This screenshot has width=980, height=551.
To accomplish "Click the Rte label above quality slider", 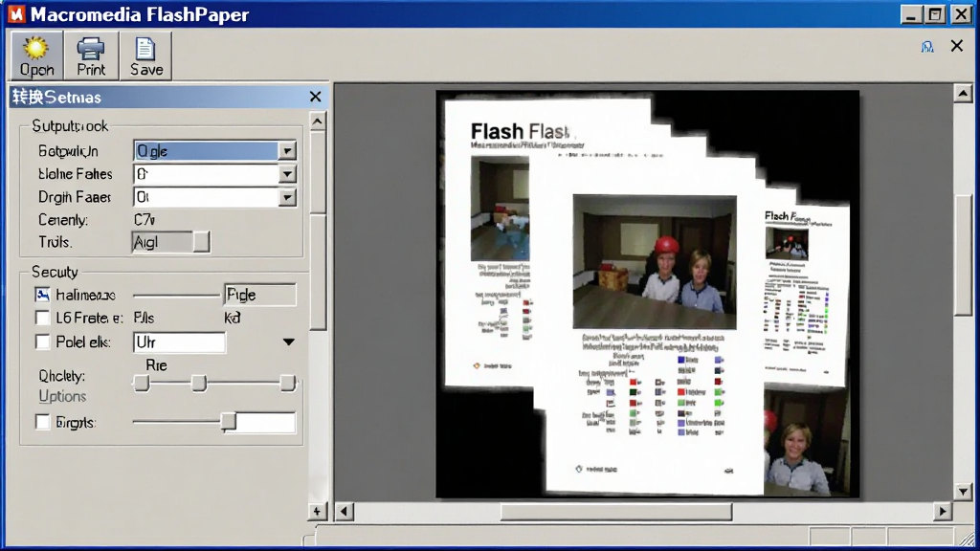I will pos(156,365).
